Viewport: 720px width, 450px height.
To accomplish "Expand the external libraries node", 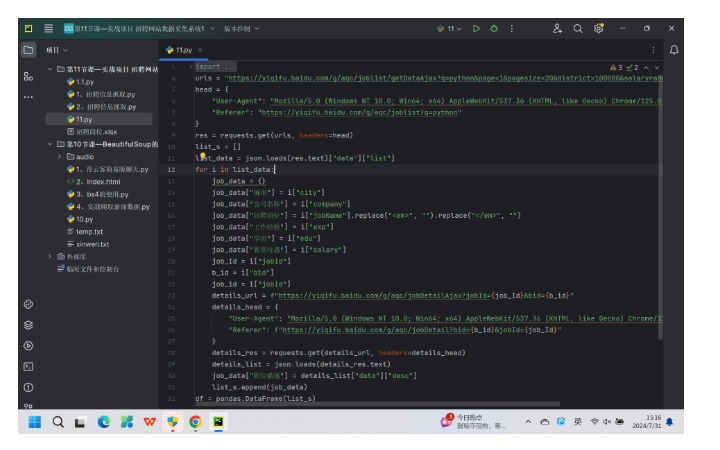I will (50, 257).
